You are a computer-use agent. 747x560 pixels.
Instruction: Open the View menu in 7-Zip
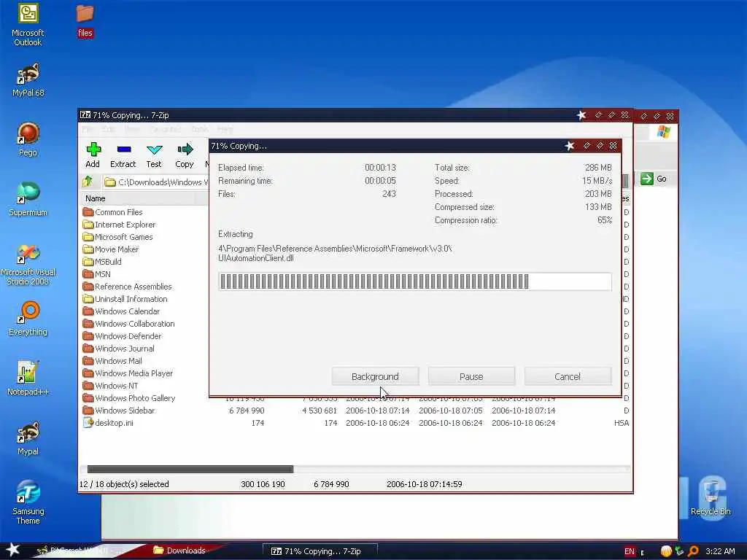point(133,129)
